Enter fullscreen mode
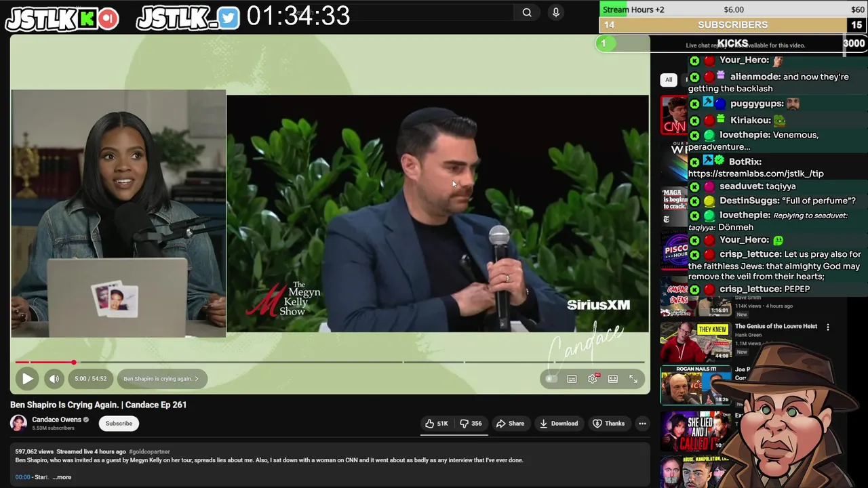The image size is (868, 488). coord(633,379)
